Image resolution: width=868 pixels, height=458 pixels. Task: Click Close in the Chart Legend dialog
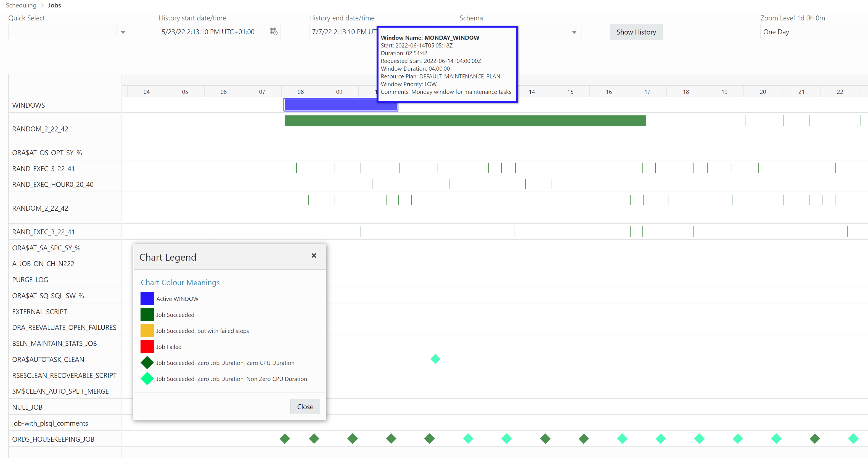(x=305, y=406)
